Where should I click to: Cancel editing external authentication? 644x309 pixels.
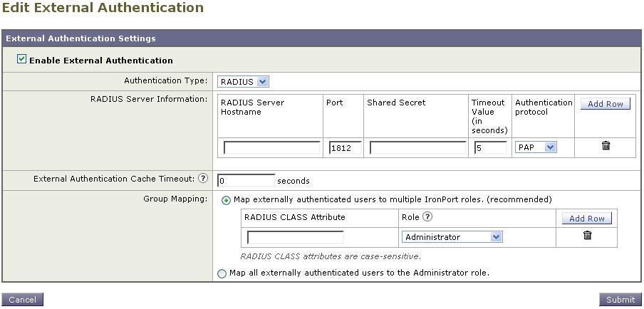[23, 300]
